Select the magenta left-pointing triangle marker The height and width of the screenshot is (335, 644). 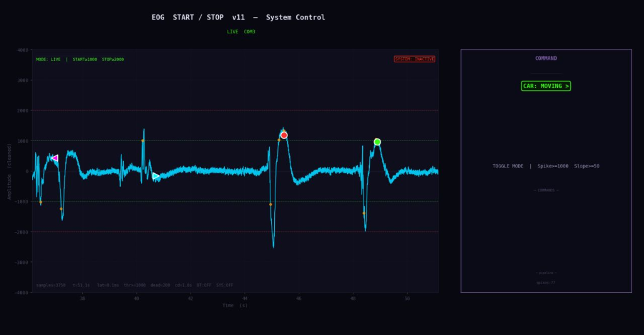pyautogui.click(x=55, y=158)
